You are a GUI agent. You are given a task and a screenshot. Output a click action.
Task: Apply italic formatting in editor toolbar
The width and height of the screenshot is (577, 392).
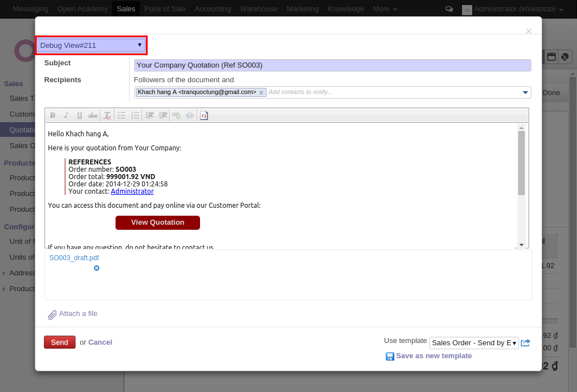[66, 115]
